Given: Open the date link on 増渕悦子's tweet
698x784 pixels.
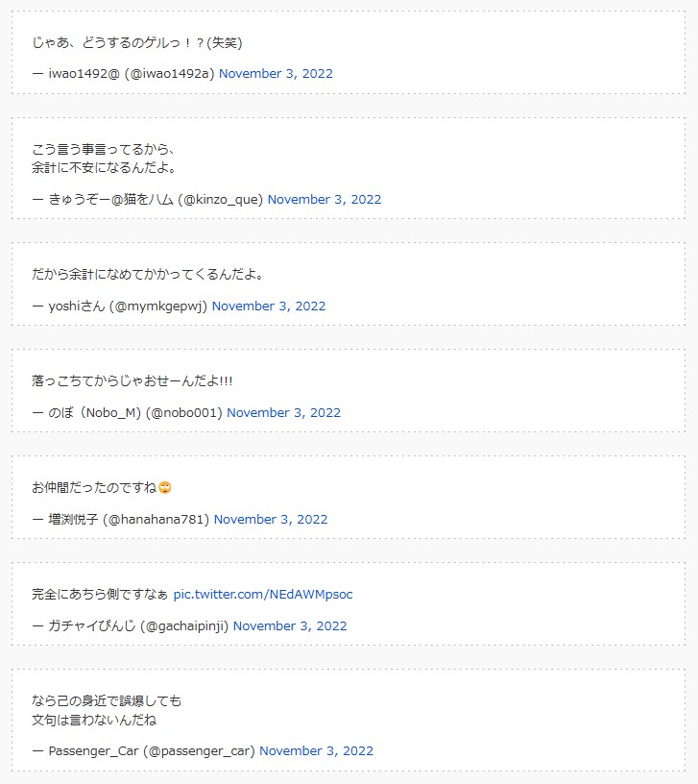Looking at the screenshot, I should [x=271, y=520].
